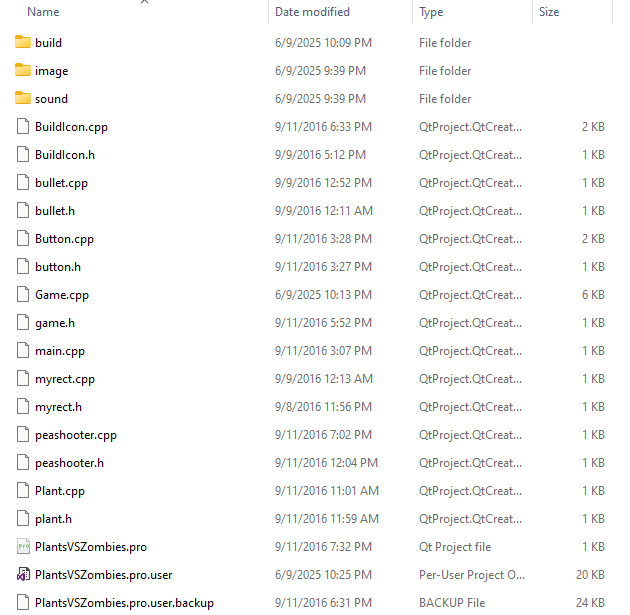Select the main.cpp file name
This screenshot has height=615, width=630.
60,351
